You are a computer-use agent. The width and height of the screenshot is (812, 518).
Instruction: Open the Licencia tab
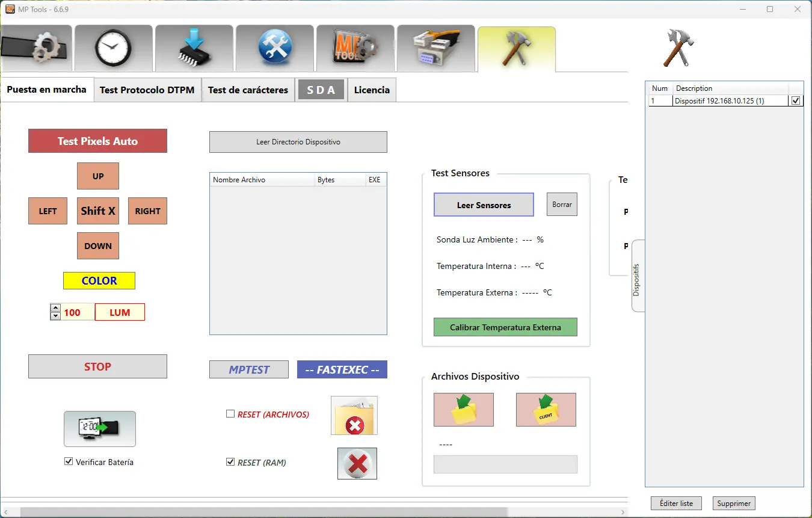(x=372, y=90)
